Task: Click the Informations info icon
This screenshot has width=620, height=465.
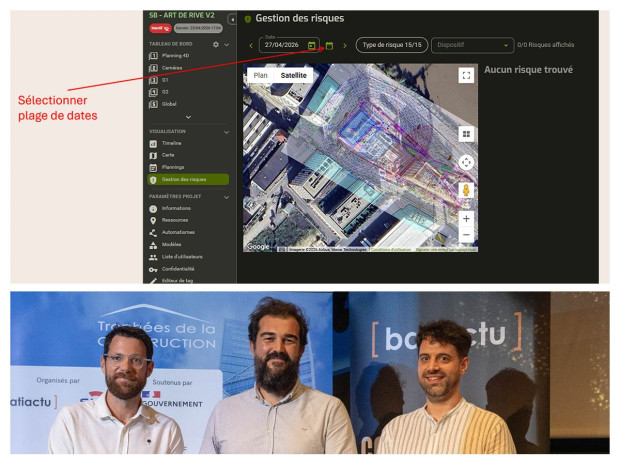Action: [153, 208]
